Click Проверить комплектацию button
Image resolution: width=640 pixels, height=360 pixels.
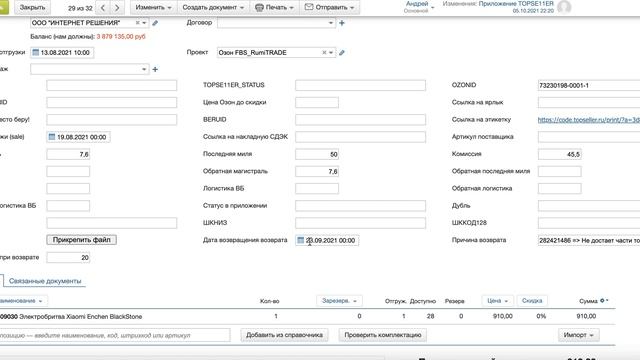(x=383, y=335)
